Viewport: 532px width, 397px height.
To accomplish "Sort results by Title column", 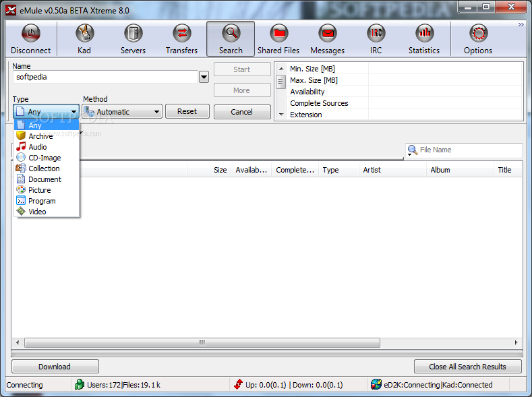I will tap(508, 170).
